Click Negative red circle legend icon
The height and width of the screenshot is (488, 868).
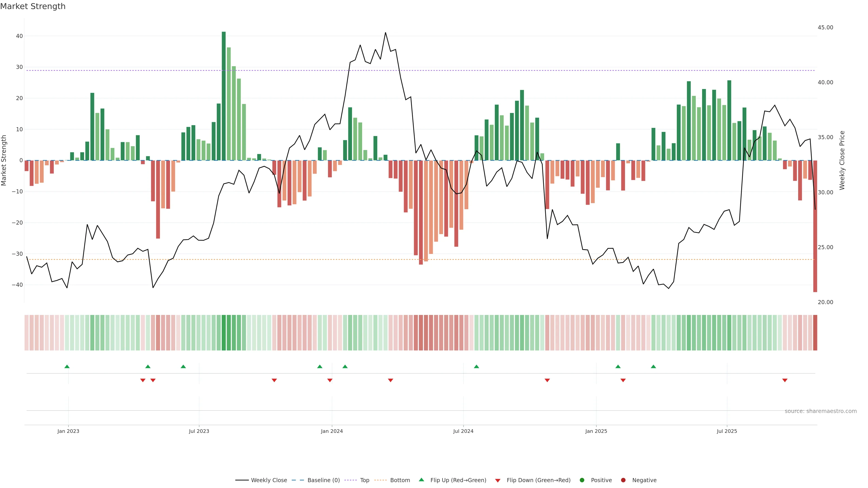[623, 480]
